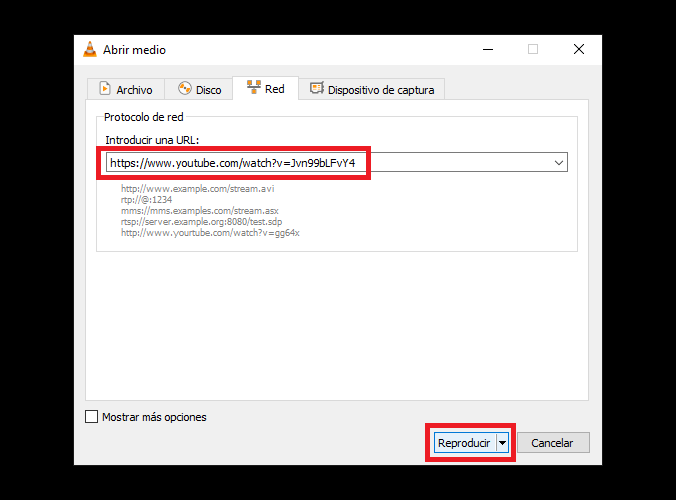The width and height of the screenshot is (676, 500).
Task: Open the Dispositivo de captura tab
Action: click(x=372, y=89)
